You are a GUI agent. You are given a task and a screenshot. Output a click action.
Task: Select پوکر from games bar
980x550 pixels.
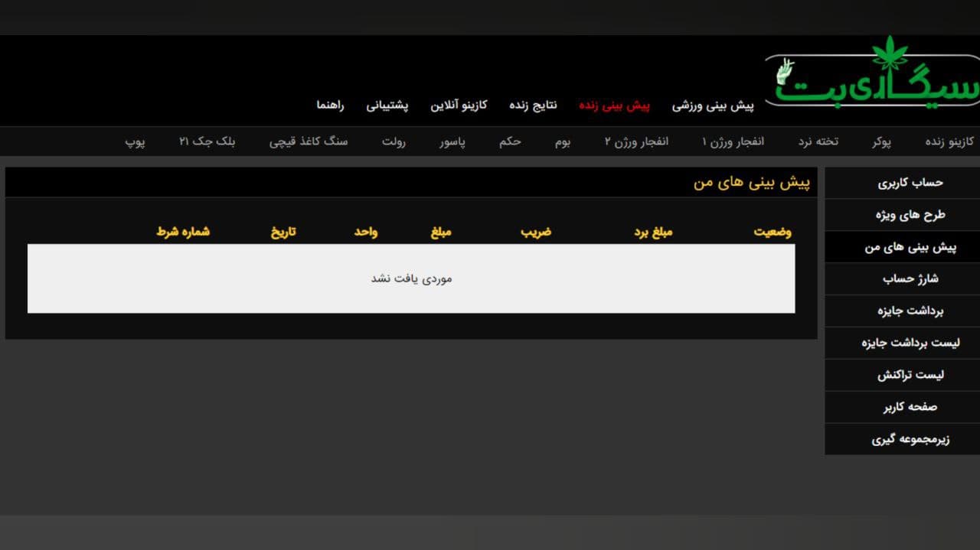881,142
